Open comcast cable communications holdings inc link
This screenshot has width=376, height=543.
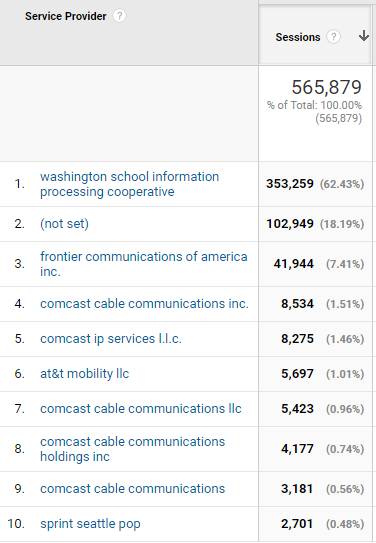point(133,449)
